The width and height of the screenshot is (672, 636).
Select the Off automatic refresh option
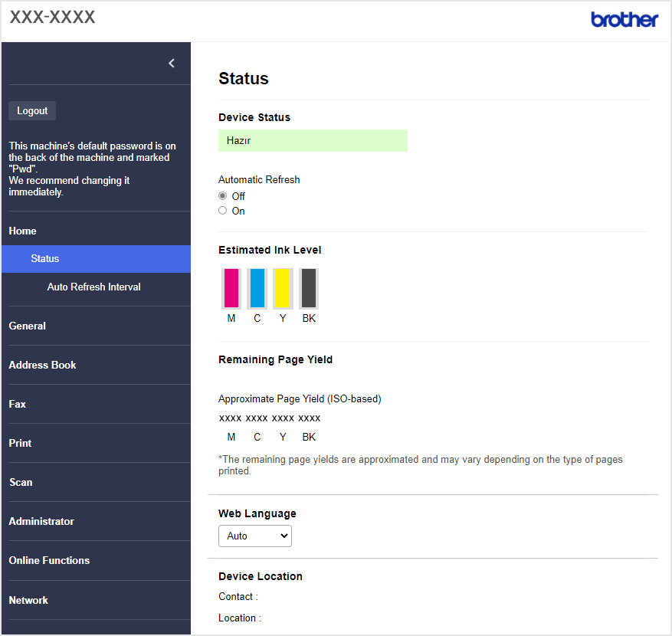[223, 196]
